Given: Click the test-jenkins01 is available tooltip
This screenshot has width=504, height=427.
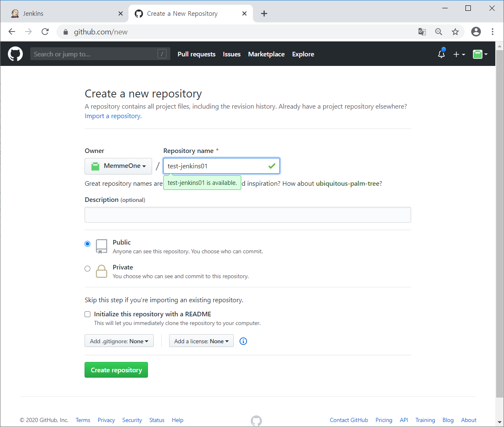Looking at the screenshot, I should (x=202, y=183).
